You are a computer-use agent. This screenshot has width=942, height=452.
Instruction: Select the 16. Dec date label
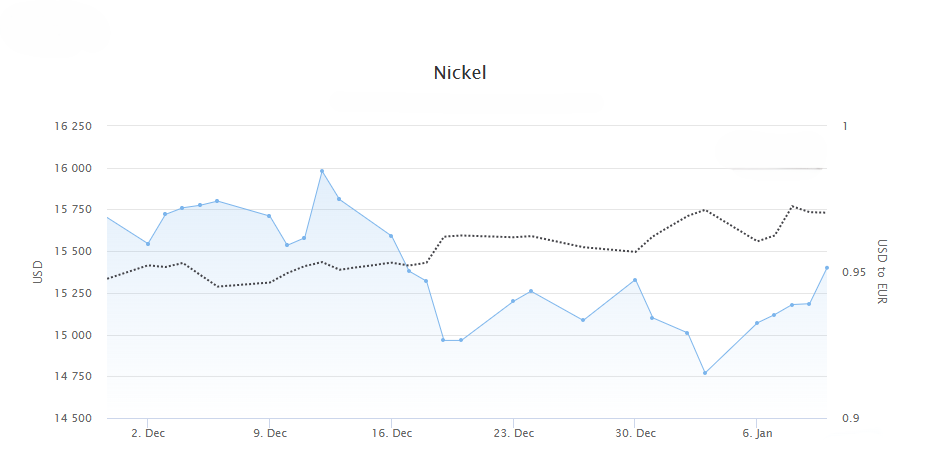[x=391, y=434]
